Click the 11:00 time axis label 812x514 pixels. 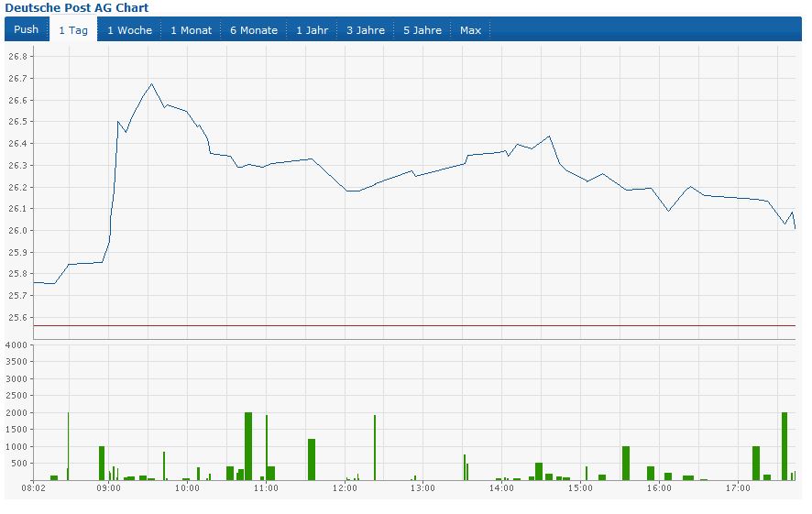click(x=266, y=488)
